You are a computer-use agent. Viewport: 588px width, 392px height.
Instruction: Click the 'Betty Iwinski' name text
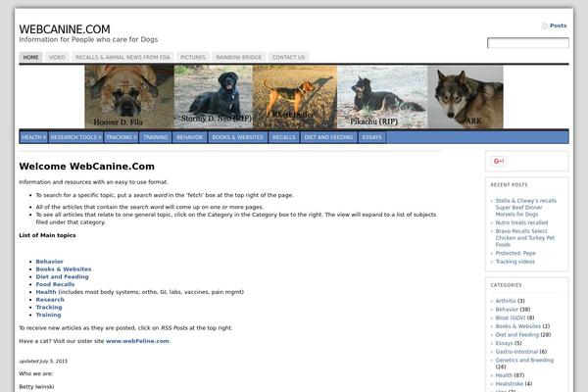[x=36, y=387]
